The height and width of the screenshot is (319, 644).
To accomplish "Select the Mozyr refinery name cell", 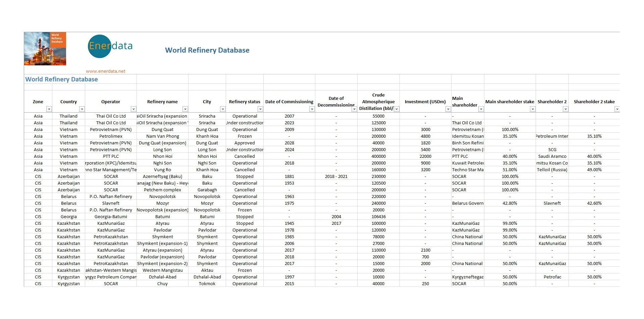I will 162,203.
